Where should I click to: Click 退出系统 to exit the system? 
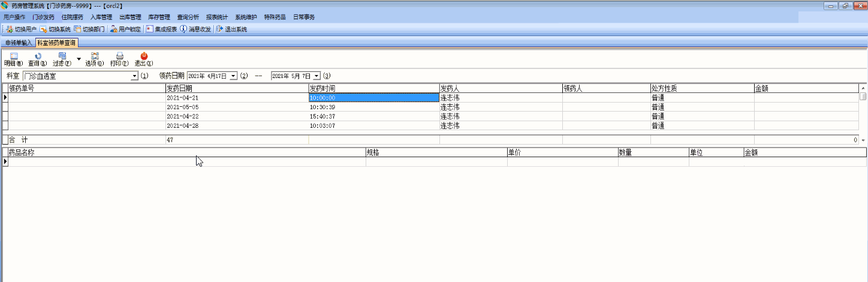(231, 29)
